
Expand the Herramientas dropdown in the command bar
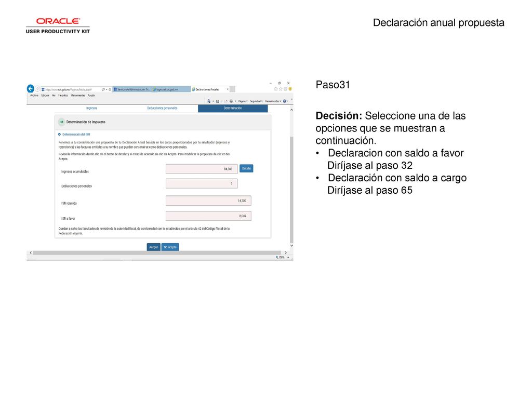(273, 101)
